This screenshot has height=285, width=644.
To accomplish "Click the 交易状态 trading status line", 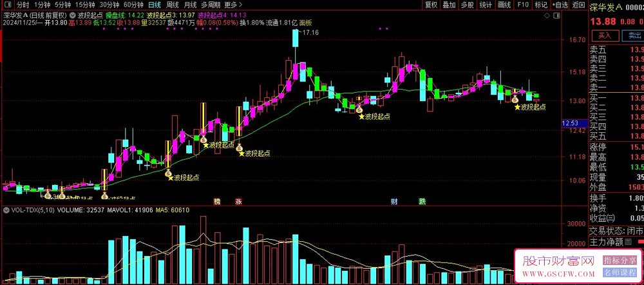I will point(616,231).
